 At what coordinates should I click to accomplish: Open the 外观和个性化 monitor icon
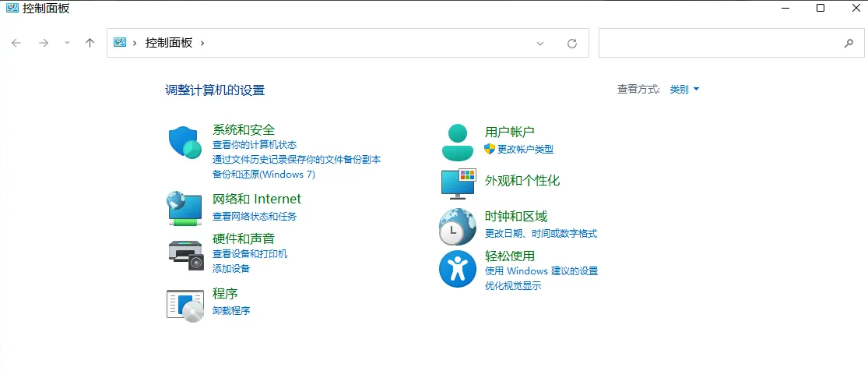coord(459,184)
